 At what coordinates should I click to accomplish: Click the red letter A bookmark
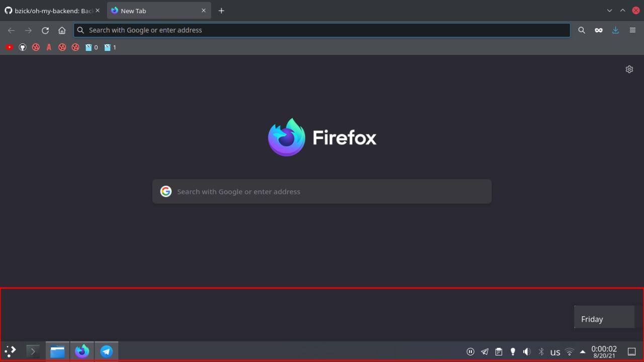(x=49, y=47)
